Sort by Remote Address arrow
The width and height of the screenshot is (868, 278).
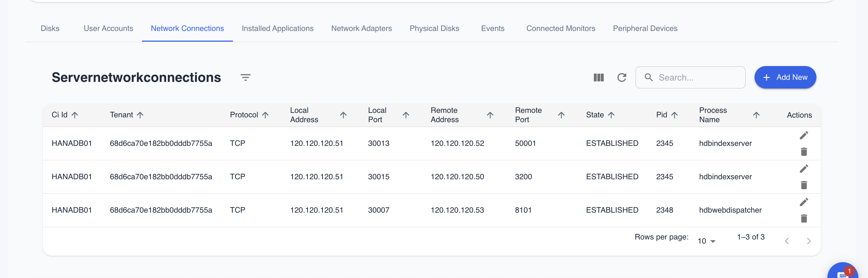[x=490, y=115]
